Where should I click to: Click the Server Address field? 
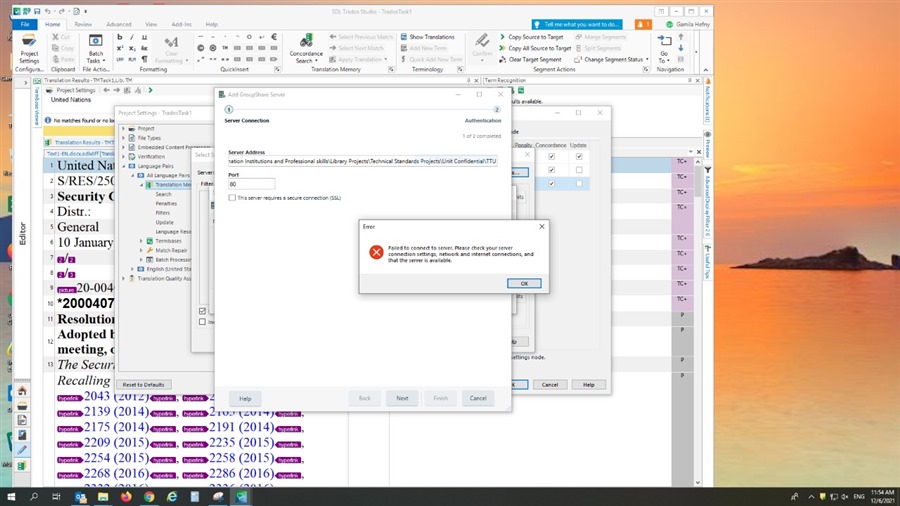pos(362,161)
